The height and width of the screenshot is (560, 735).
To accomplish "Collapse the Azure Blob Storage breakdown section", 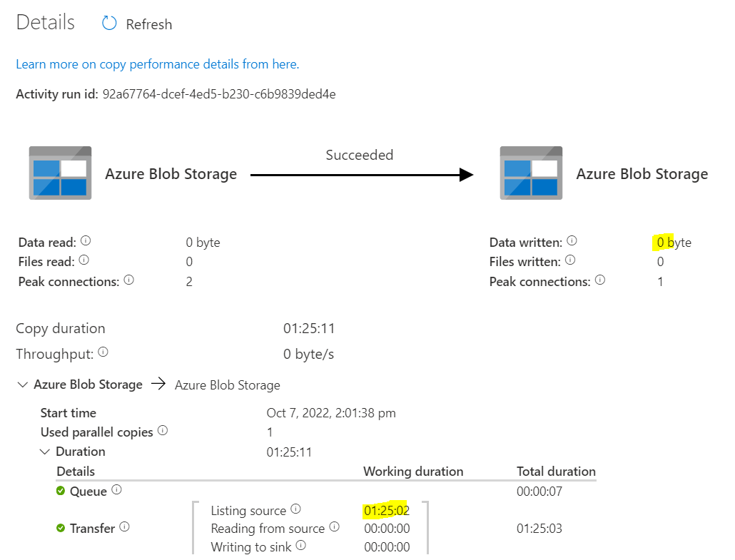I will coord(22,384).
